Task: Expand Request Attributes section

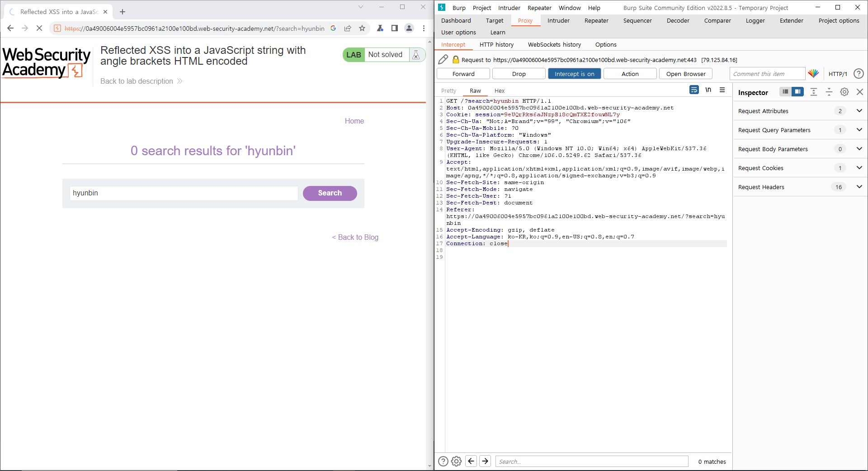Action: tap(800, 111)
